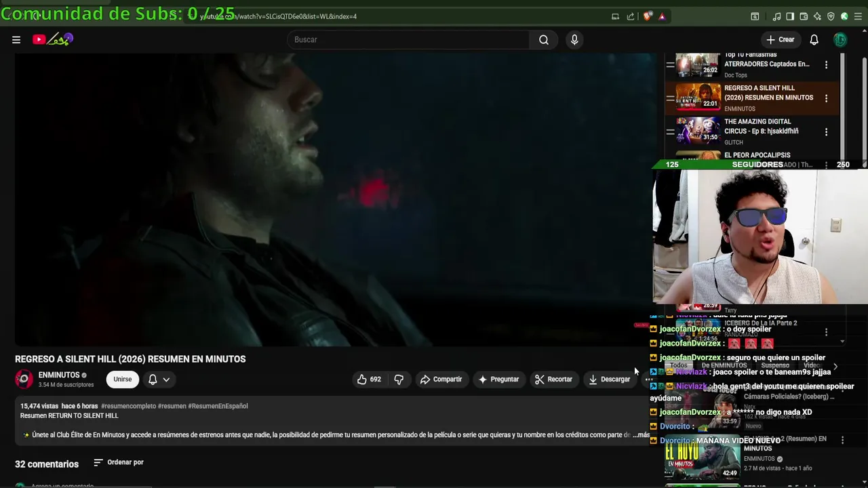The width and height of the screenshot is (868, 488).
Task: Open the YouTube account avatar menu
Action: (840, 39)
